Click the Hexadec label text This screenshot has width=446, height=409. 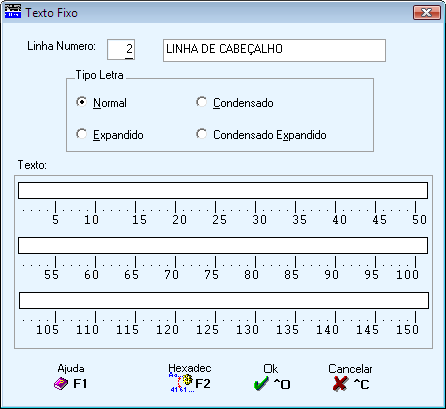coord(190,368)
